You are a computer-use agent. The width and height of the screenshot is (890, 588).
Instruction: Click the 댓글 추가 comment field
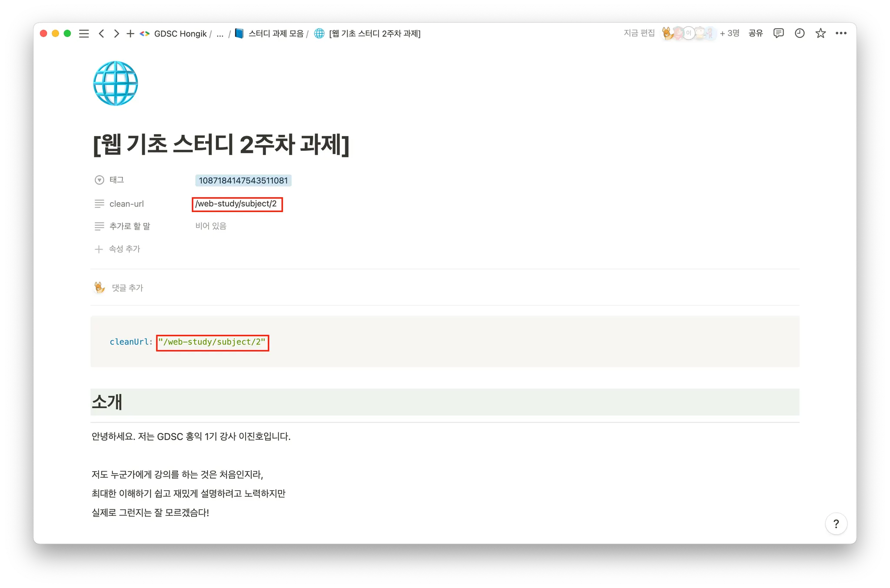pyautogui.click(x=127, y=288)
